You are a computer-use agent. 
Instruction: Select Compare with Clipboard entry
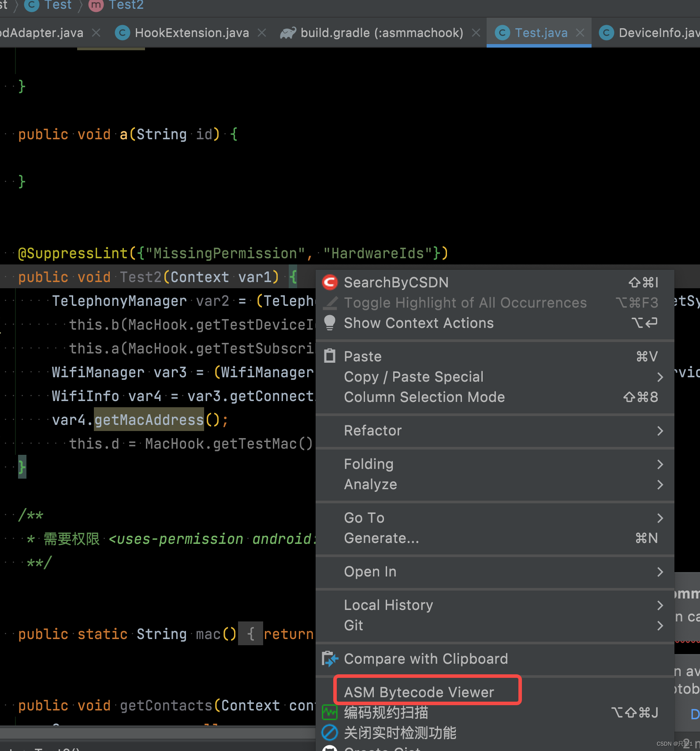click(495, 659)
